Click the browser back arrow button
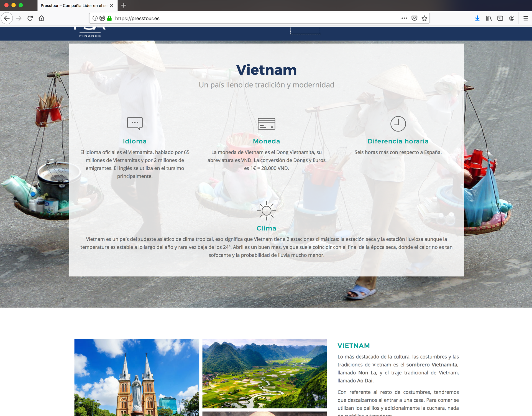The image size is (532, 416). pos(7,18)
